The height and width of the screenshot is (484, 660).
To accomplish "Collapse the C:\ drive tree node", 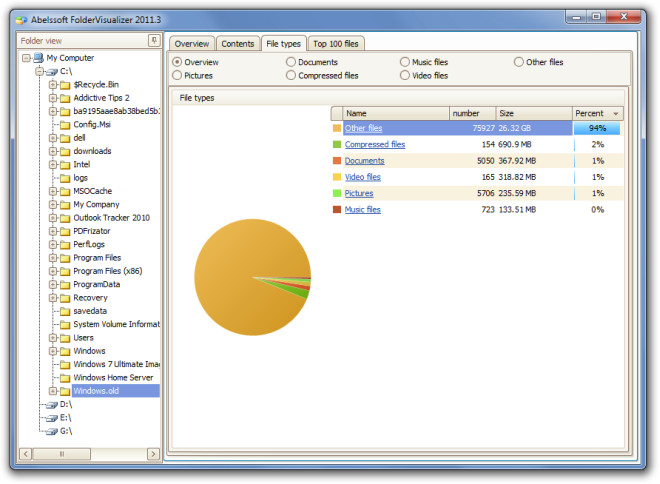I will click(x=40, y=72).
